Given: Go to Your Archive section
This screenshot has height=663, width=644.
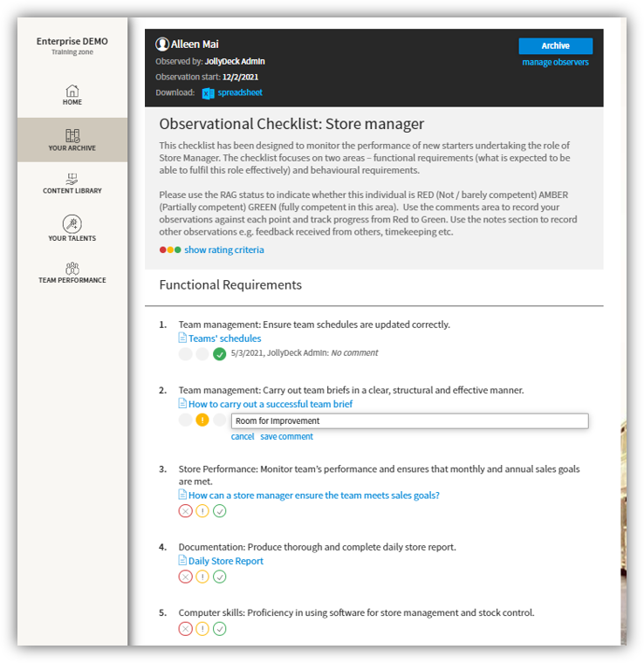Looking at the screenshot, I should pyautogui.click(x=72, y=140).
